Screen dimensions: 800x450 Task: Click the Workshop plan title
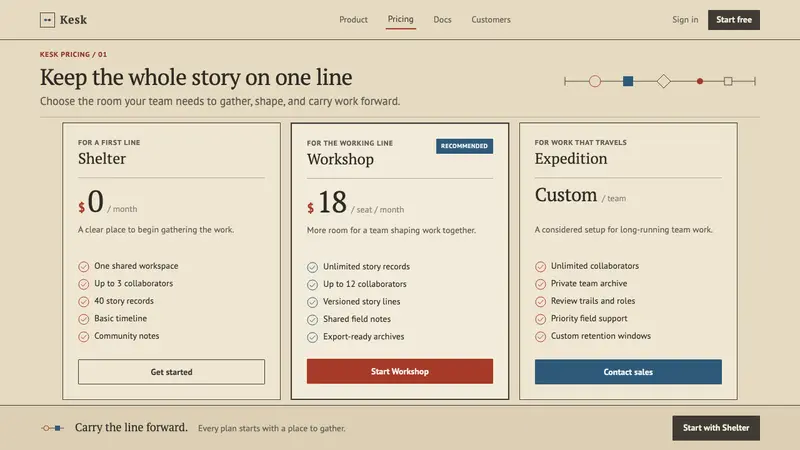click(x=340, y=159)
